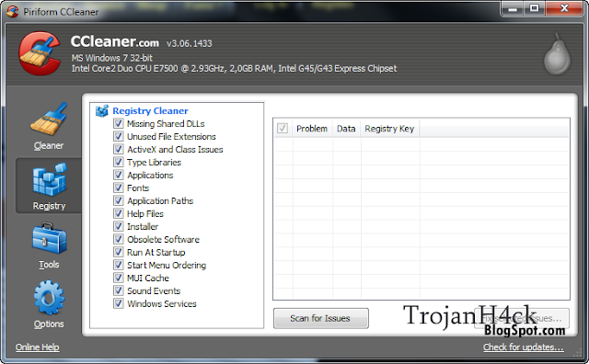Click the Registry label in sidebar
Viewport: 589px width, 364px height.
point(49,206)
